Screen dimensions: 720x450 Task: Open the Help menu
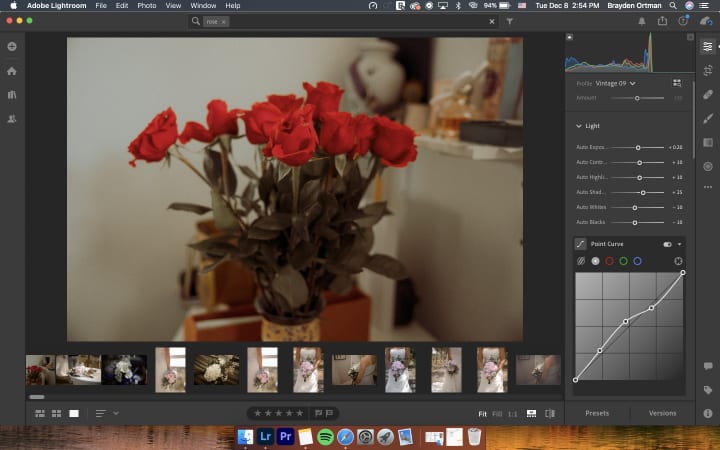click(x=233, y=6)
